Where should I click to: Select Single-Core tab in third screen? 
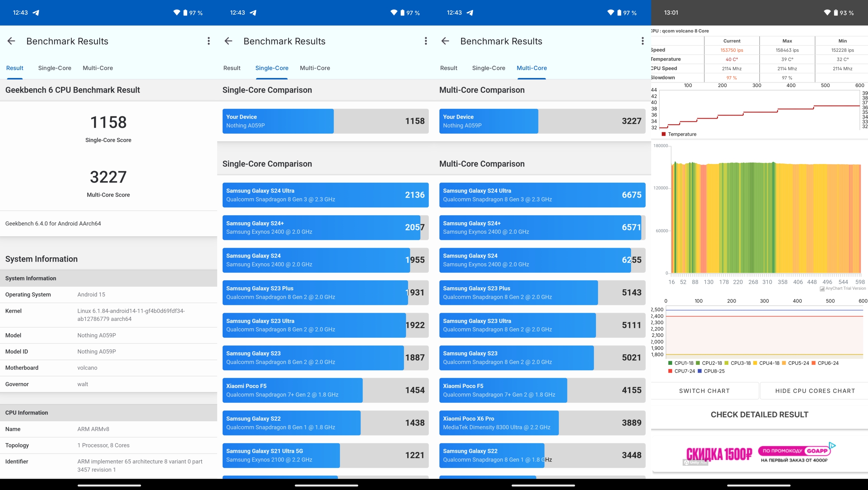488,68
